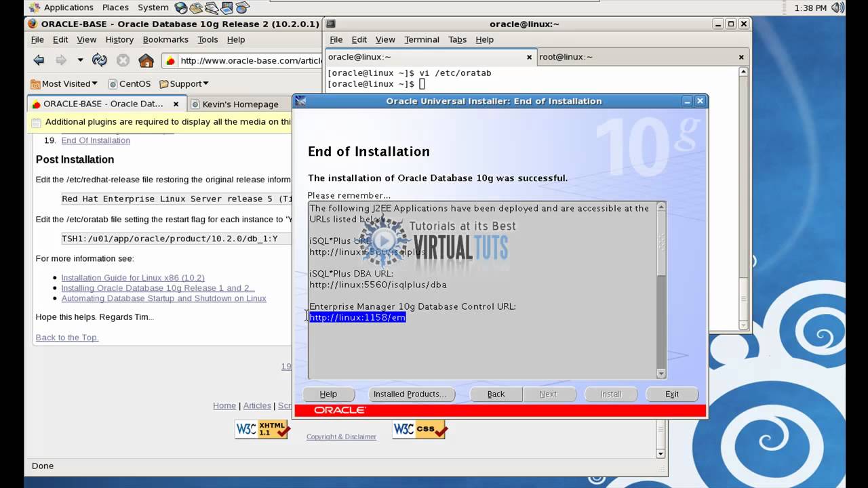Click Copyright & Disclaimer link

point(341,437)
